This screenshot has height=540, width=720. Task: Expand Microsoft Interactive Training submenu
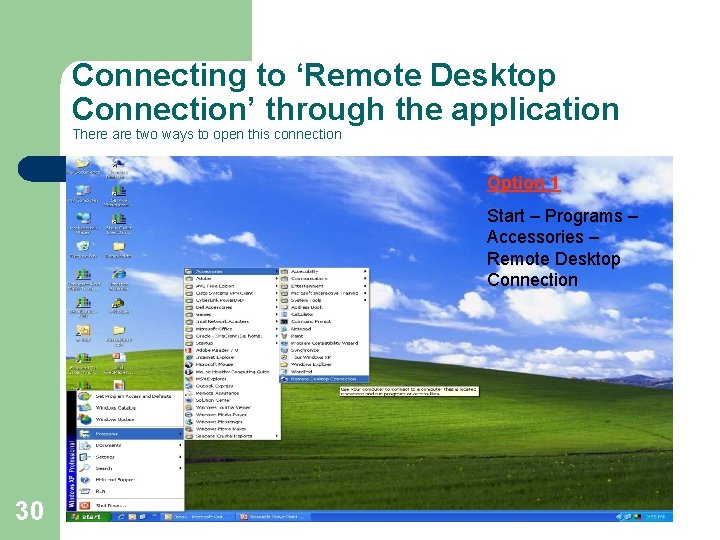(324, 293)
